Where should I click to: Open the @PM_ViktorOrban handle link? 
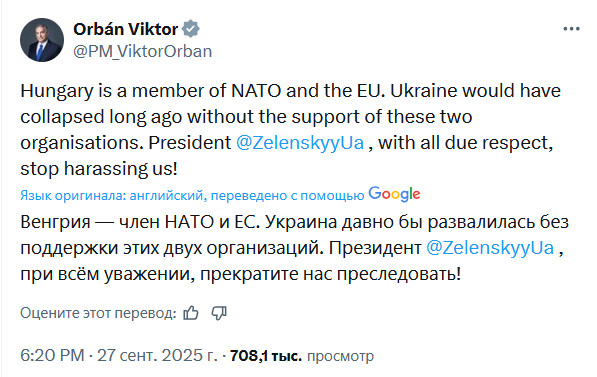point(142,51)
